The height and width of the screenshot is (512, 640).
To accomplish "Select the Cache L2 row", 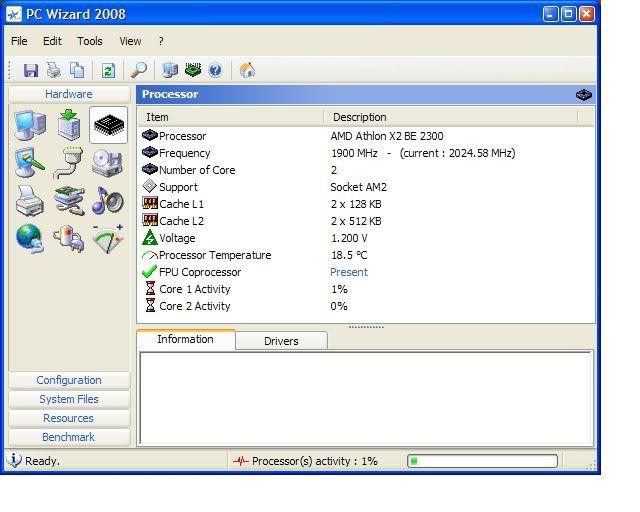I will tap(366, 221).
